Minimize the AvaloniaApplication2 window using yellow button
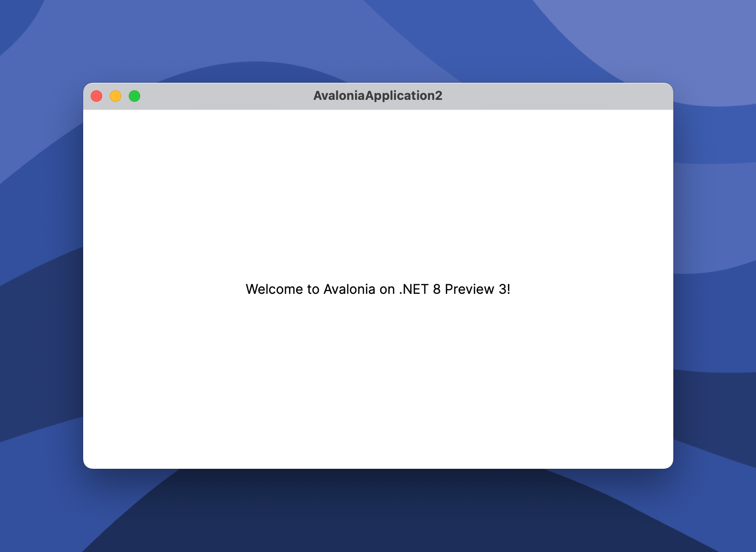This screenshot has width=756, height=552. tap(115, 96)
